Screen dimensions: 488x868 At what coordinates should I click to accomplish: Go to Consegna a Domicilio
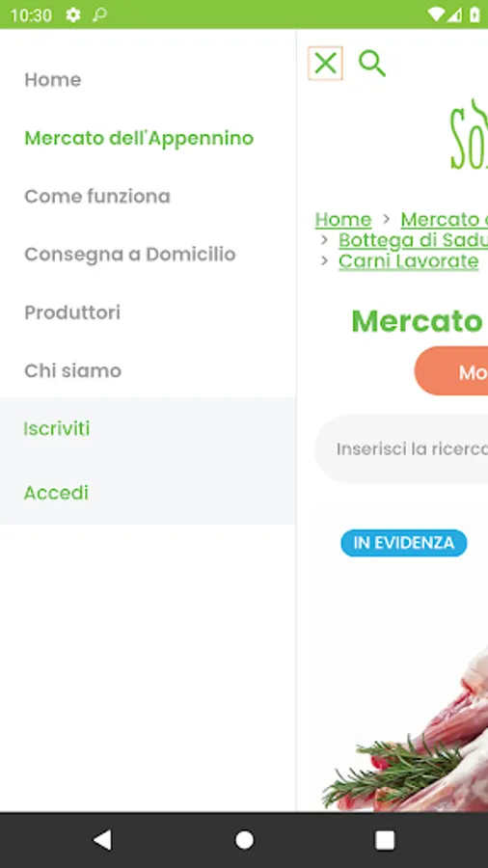point(130,254)
